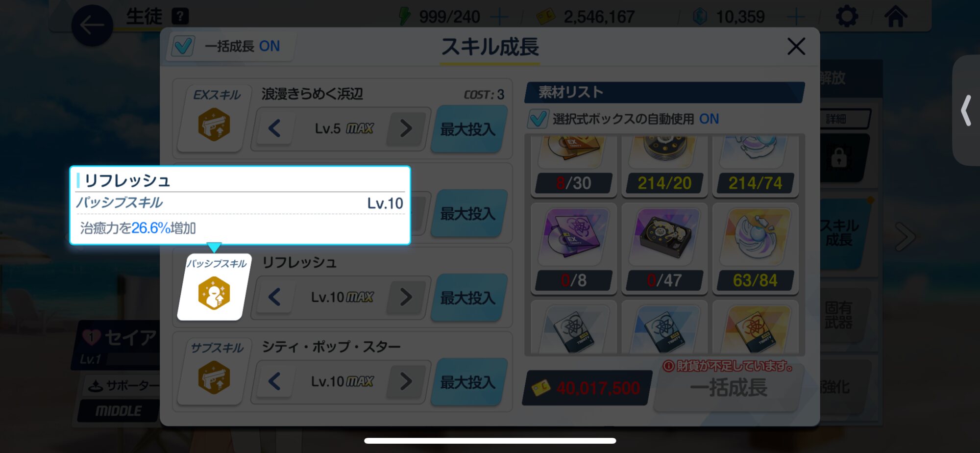Expand the side panel chevron at right edge
Viewport: 980px width, 453px height.
966,111
